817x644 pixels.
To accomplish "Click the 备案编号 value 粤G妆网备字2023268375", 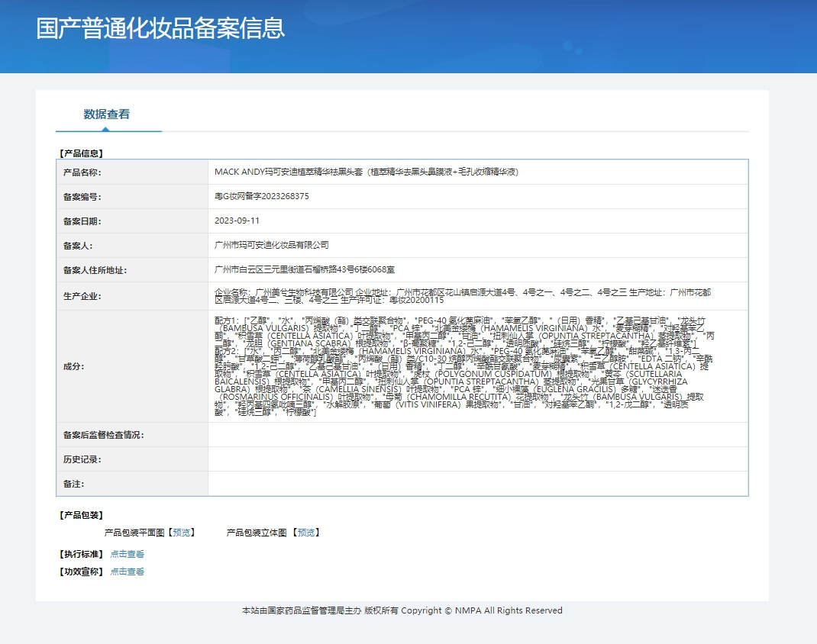I will [x=262, y=197].
